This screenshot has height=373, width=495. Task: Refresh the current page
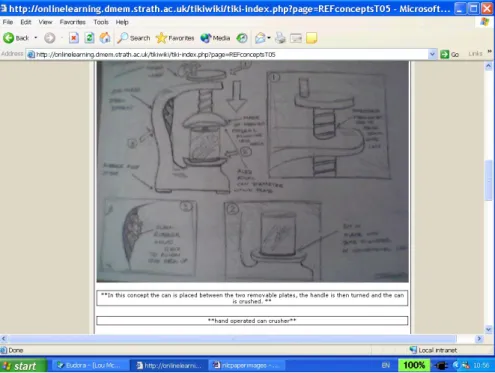tap(89, 38)
